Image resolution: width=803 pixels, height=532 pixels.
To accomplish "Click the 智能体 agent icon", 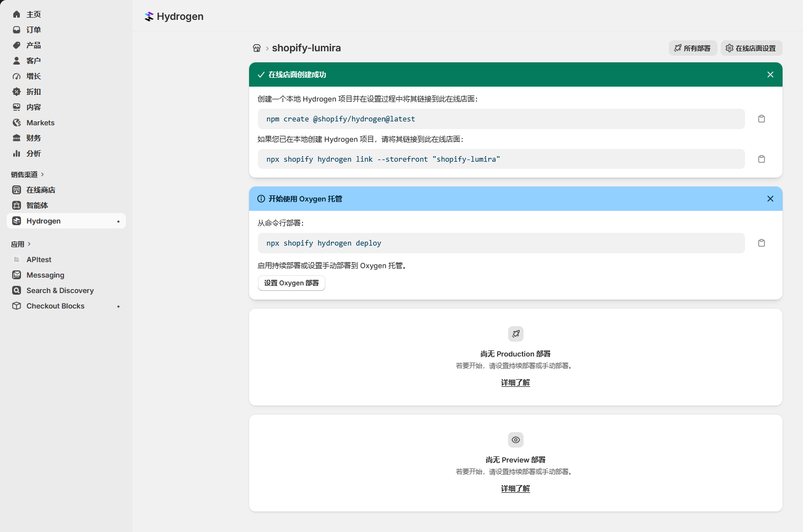I will point(17,205).
